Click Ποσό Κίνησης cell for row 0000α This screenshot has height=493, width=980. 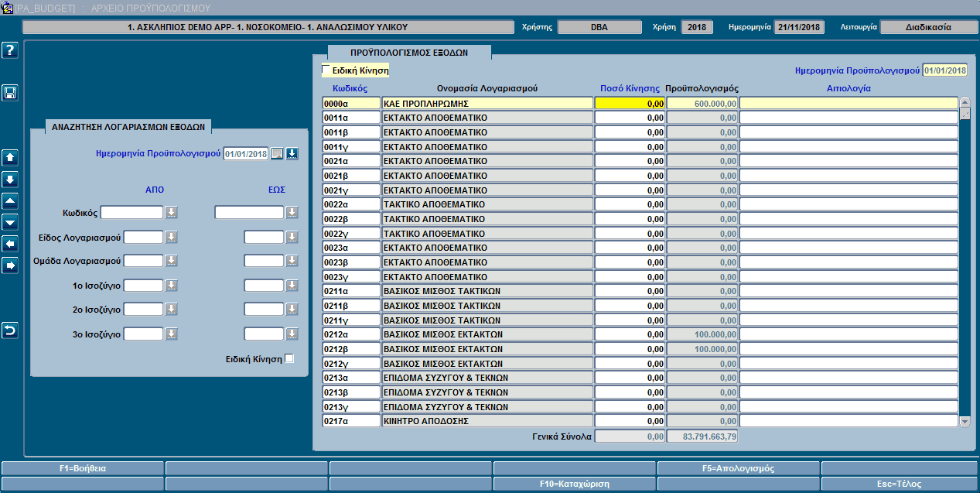pyautogui.click(x=630, y=103)
